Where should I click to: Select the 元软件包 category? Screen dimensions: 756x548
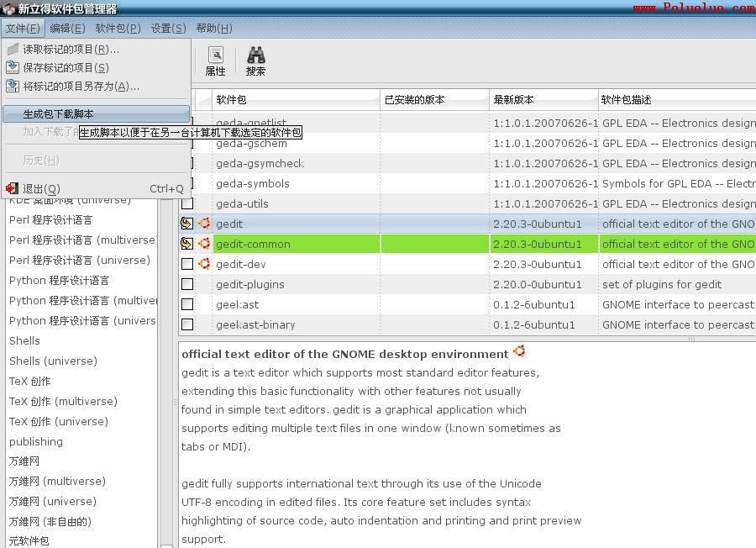29,541
